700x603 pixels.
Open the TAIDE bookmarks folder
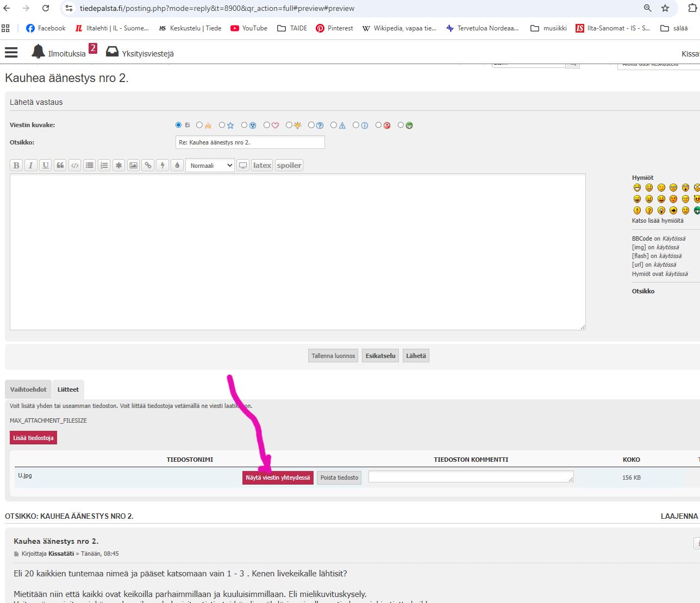tap(292, 28)
